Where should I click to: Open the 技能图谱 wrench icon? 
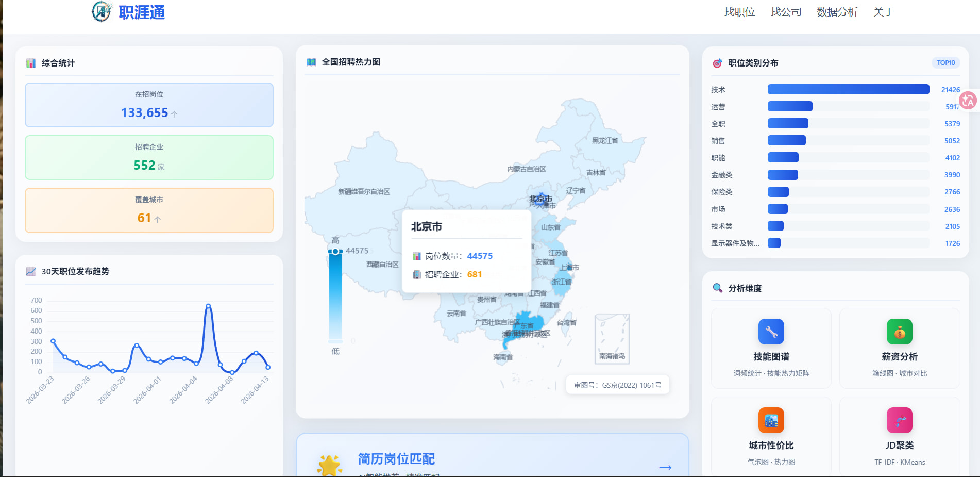pyautogui.click(x=771, y=332)
